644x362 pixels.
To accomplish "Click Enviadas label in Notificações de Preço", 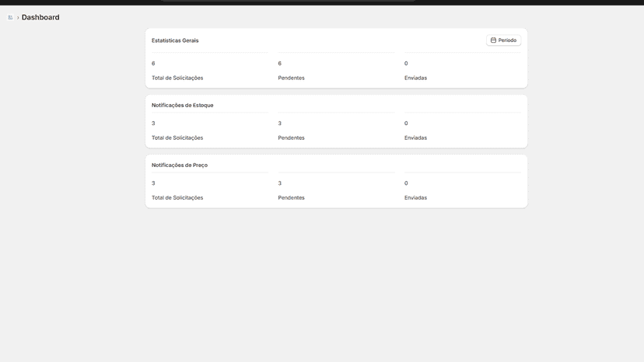I will [x=415, y=198].
